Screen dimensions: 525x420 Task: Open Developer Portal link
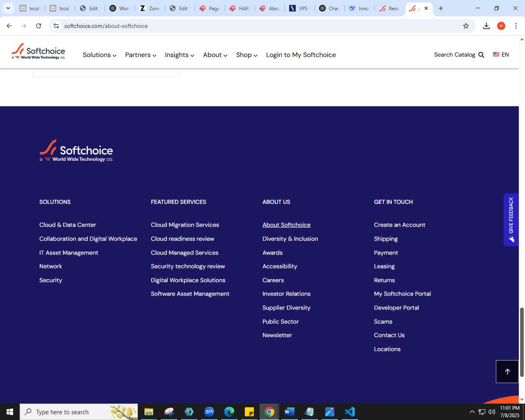tap(397, 308)
